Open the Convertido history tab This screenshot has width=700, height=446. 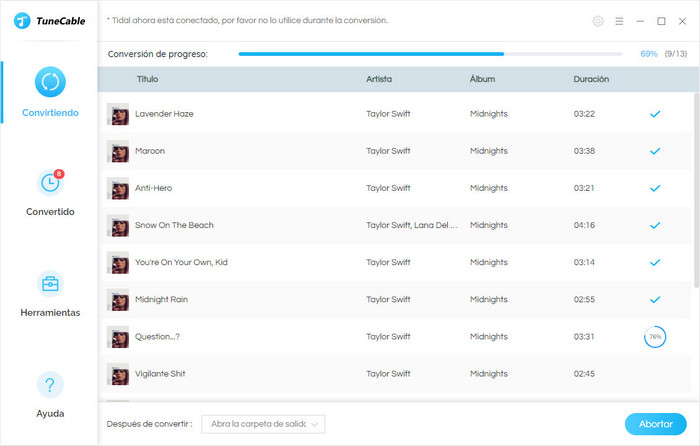50,192
